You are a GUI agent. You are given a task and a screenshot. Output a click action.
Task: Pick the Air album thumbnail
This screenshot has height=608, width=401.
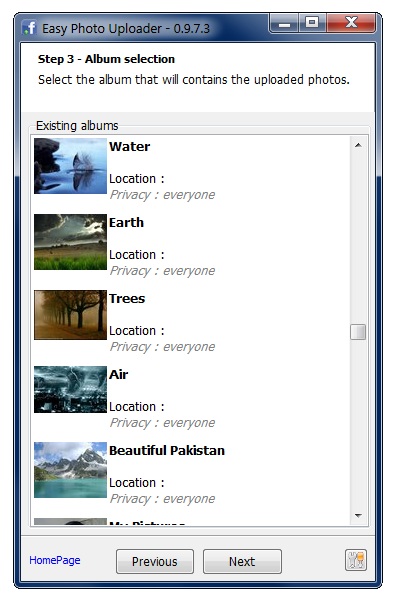click(70, 389)
